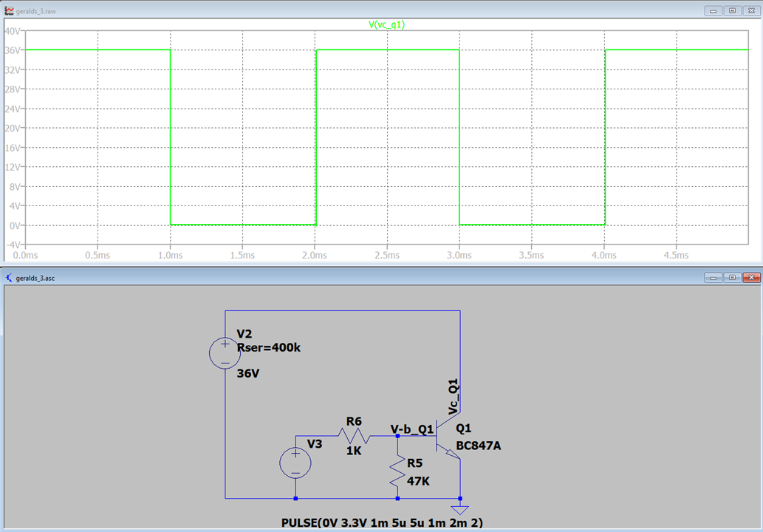
Task: Click the PULSE source parameters text
Action: pos(383,522)
